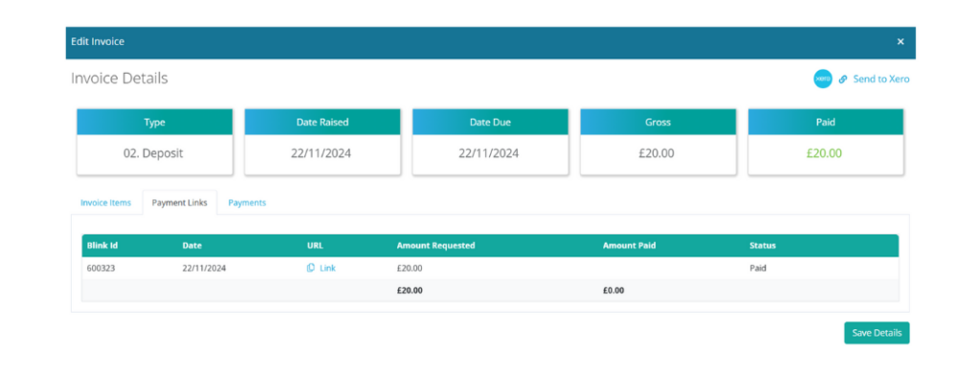Image resolution: width=980 pixels, height=376 pixels.
Task: Switch to the Payments tab
Action: (x=247, y=203)
